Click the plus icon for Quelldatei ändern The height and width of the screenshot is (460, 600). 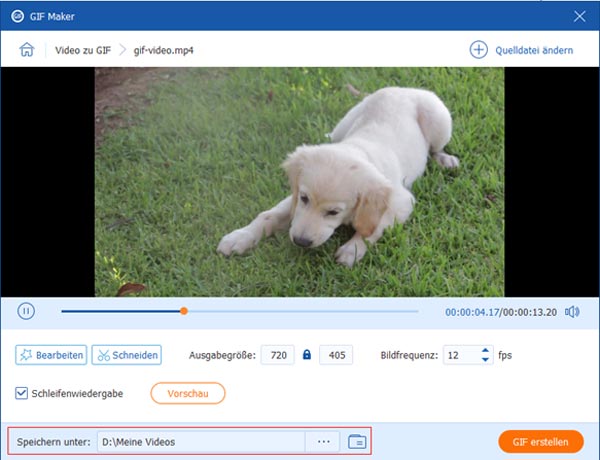(478, 50)
